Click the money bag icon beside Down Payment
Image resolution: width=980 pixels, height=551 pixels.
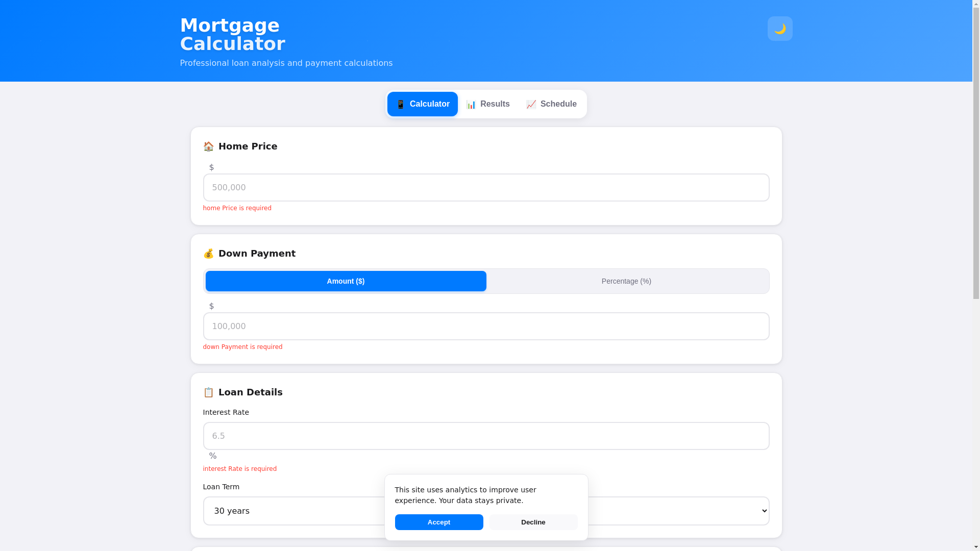tap(208, 254)
